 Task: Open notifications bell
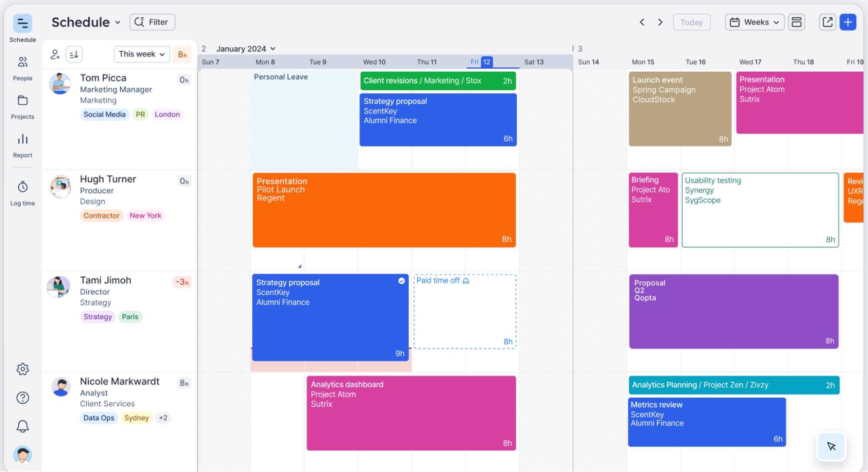[x=23, y=426]
